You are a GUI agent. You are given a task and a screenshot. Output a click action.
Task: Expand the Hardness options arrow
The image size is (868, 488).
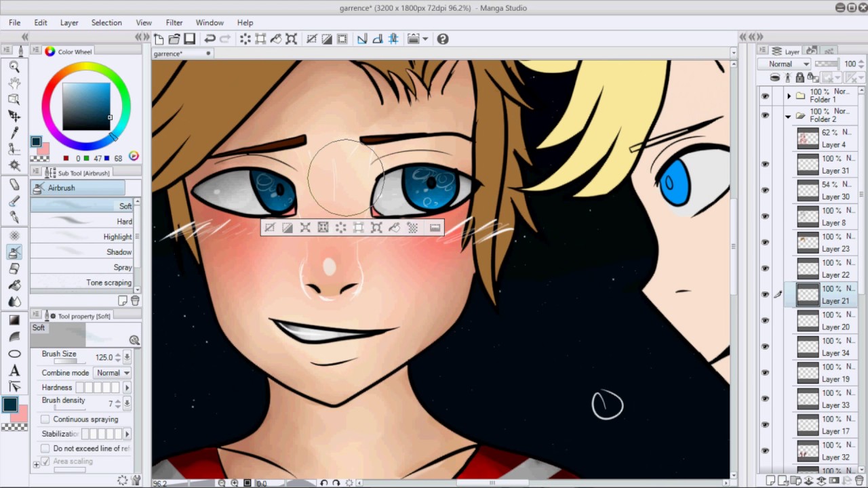(x=127, y=388)
